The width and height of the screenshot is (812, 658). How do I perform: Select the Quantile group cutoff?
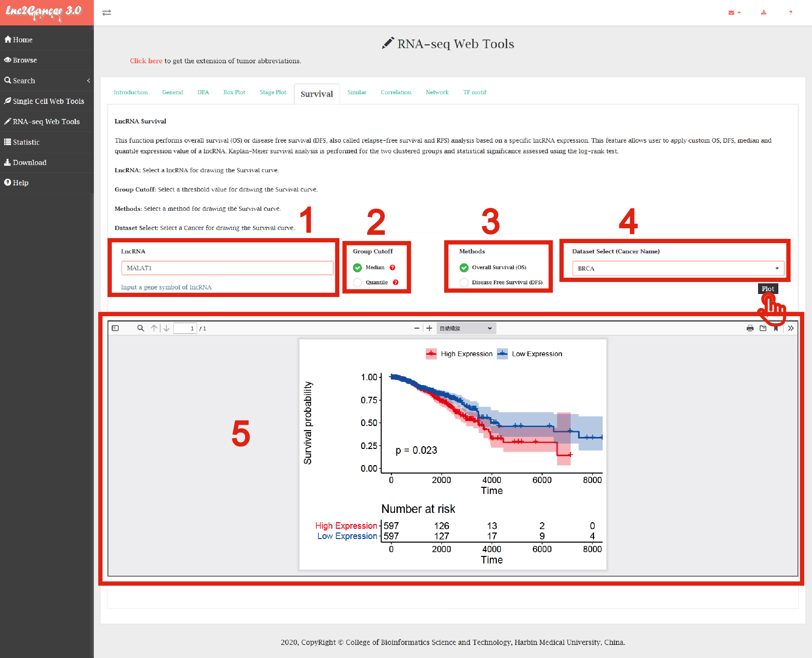pos(357,282)
